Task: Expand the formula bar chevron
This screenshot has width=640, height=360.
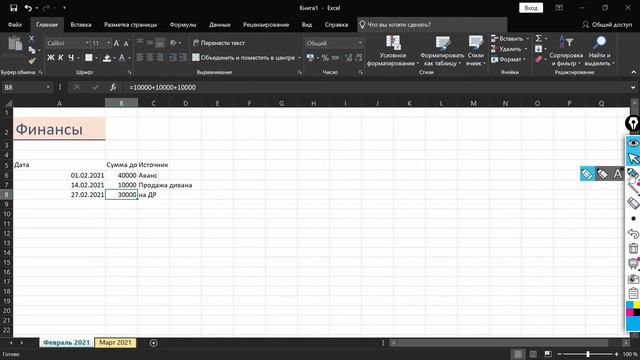Action: [633, 87]
